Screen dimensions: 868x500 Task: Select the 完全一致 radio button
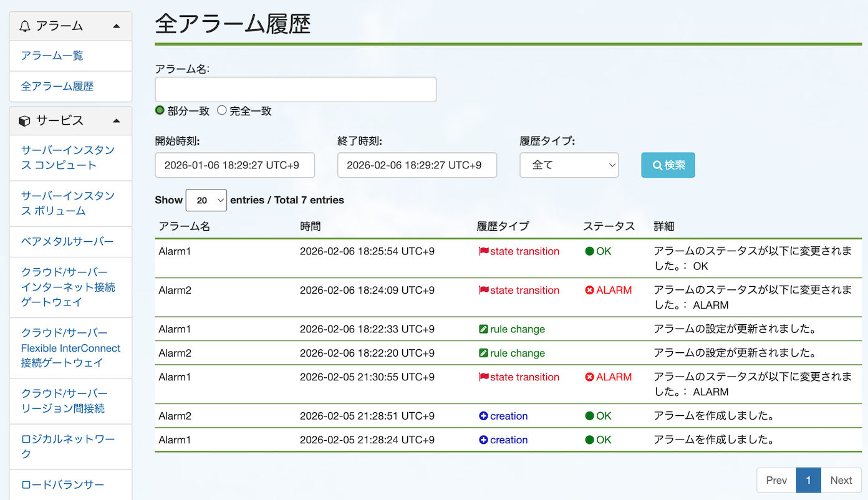click(x=221, y=110)
